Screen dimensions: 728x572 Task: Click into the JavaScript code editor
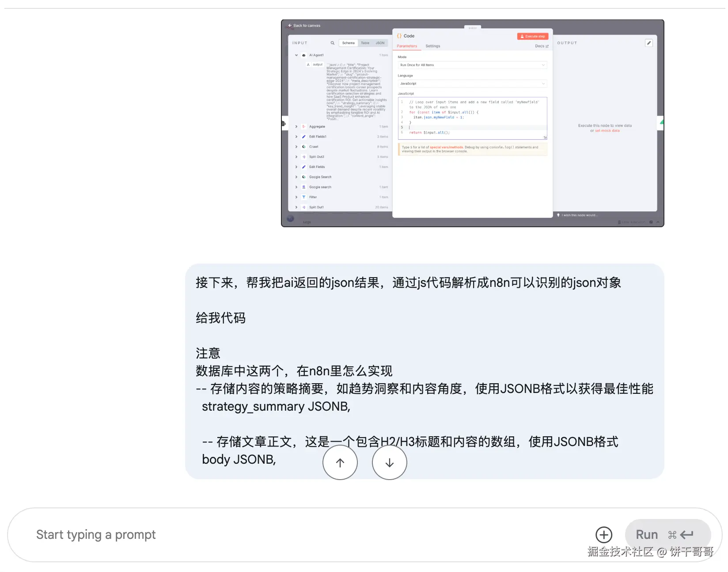(x=472, y=118)
